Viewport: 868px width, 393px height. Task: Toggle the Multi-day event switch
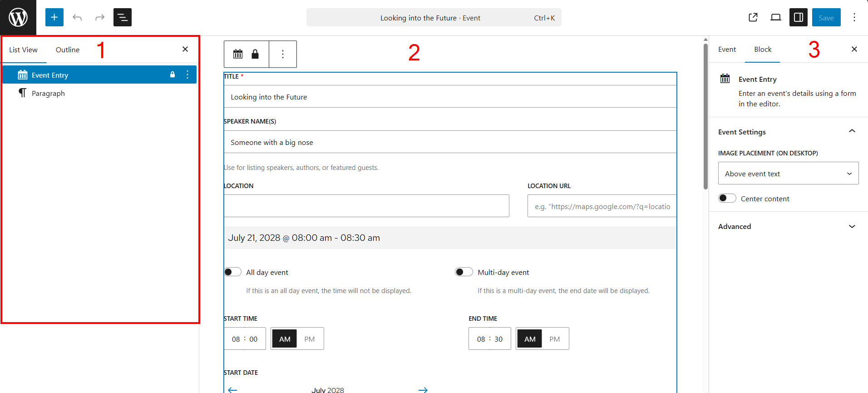[464, 272]
